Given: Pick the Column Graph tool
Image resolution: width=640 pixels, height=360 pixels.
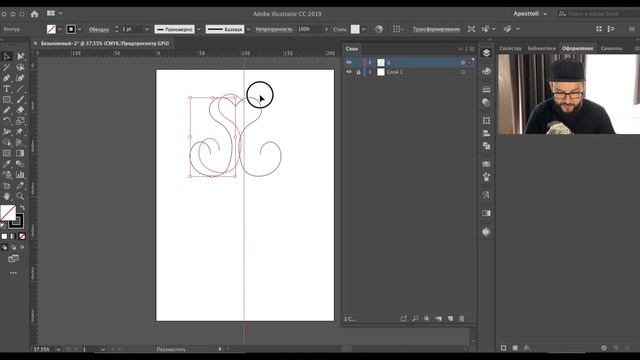Looking at the screenshot, I should click(20, 175).
